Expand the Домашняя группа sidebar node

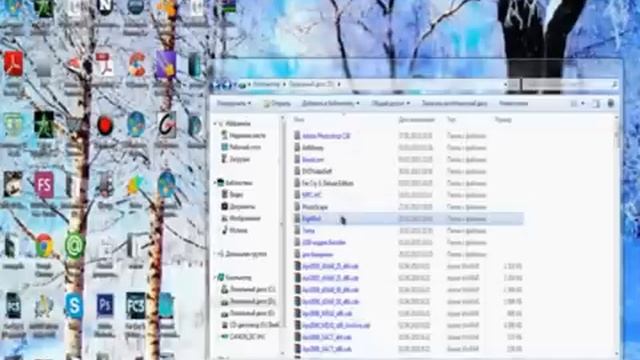pos(215,254)
